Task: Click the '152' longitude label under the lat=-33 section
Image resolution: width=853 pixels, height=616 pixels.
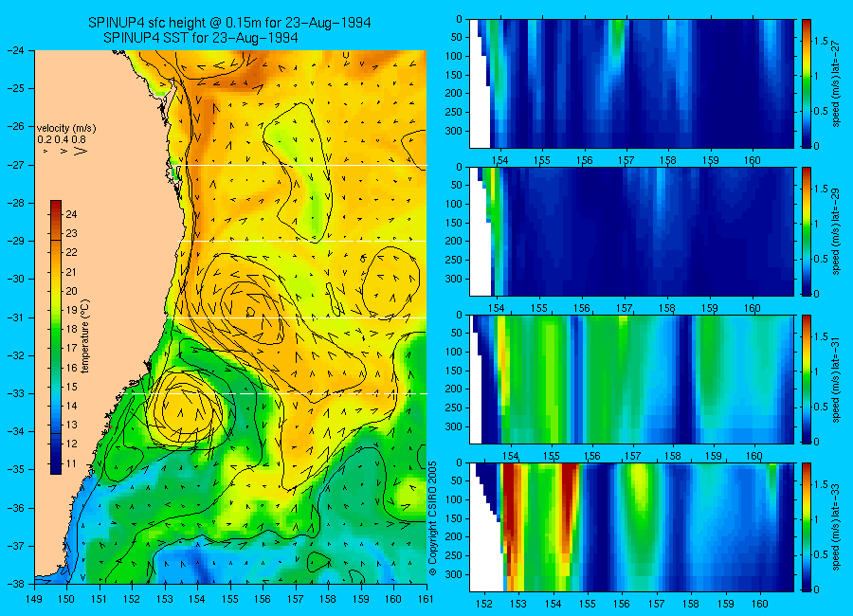Action: pyautogui.click(x=483, y=604)
